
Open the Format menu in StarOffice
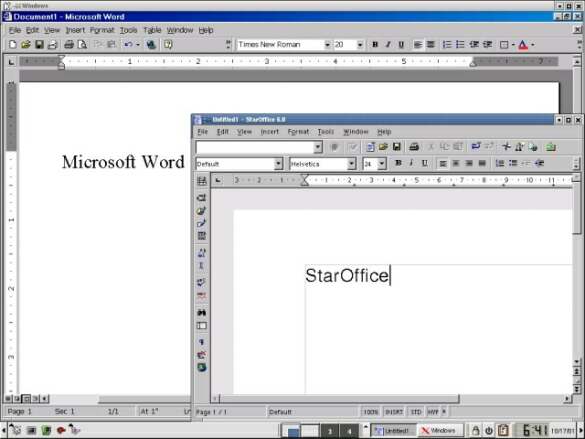tap(298, 132)
